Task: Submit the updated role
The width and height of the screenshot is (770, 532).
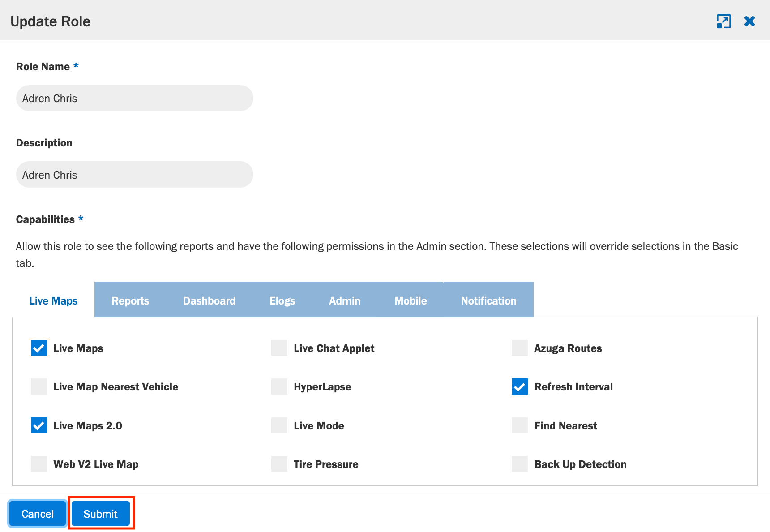Action: (x=101, y=514)
